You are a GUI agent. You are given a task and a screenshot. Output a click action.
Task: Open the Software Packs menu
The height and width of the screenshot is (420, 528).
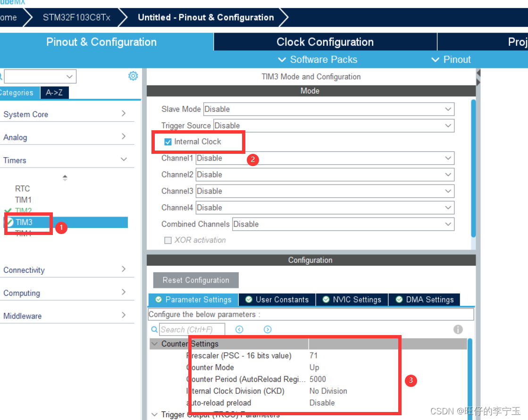[x=318, y=59]
